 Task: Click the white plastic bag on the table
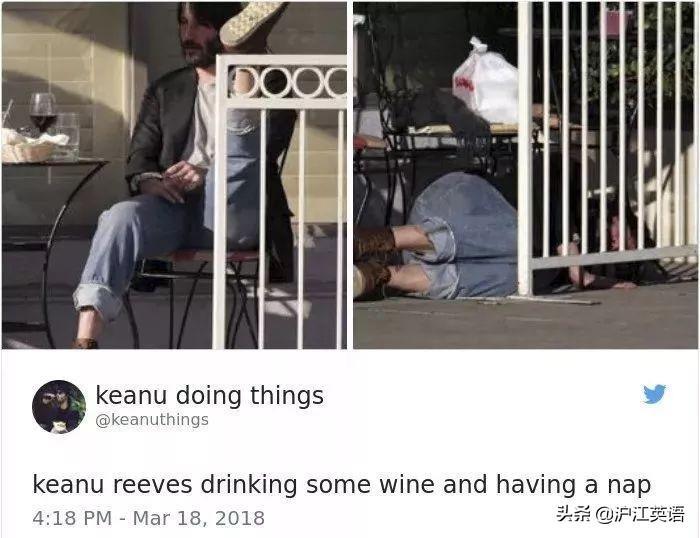coord(486,82)
